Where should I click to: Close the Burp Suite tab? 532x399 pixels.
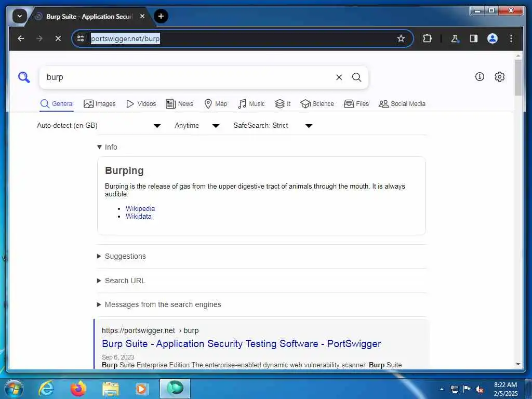pyautogui.click(x=142, y=16)
